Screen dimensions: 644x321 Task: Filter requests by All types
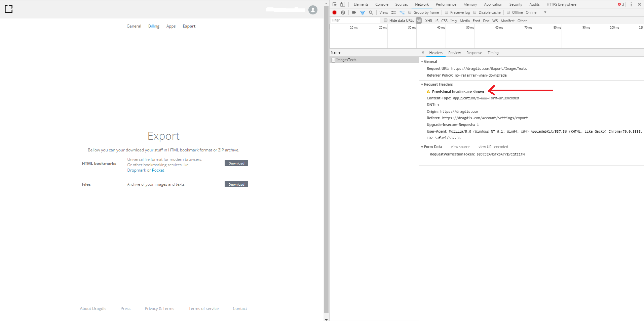pyautogui.click(x=419, y=20)
